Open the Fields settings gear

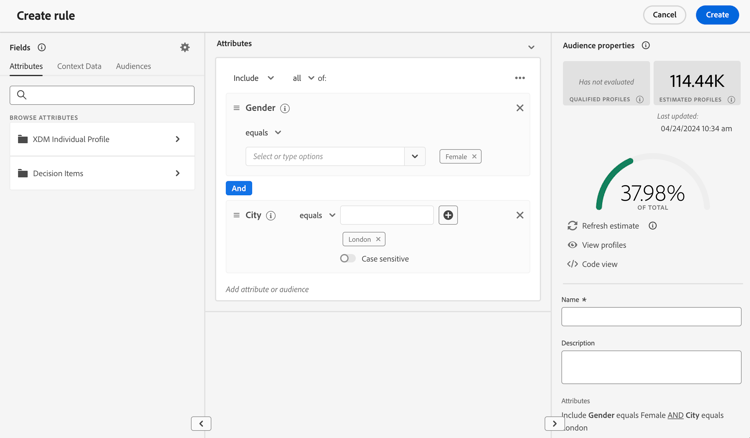point(185,47)
